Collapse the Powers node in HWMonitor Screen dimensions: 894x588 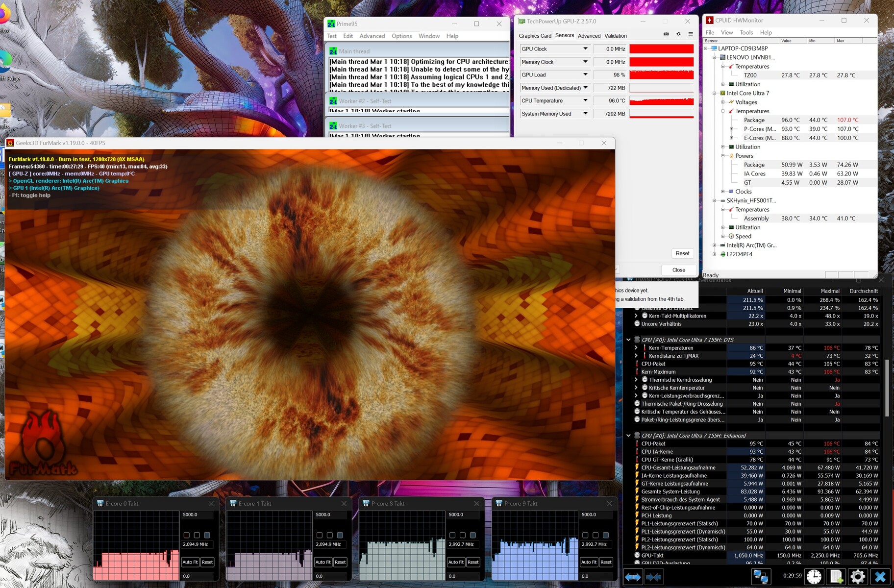click(x=723, y=156)
